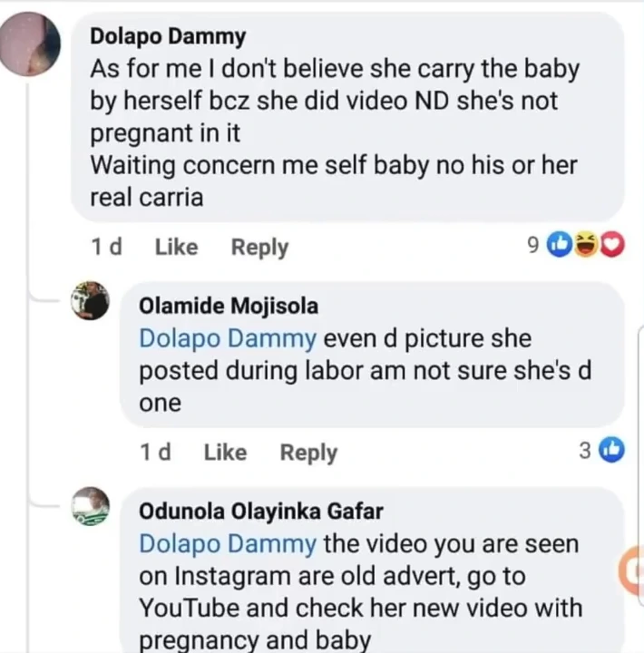Open the Dolapo Dammy author name link

(168, 36)
